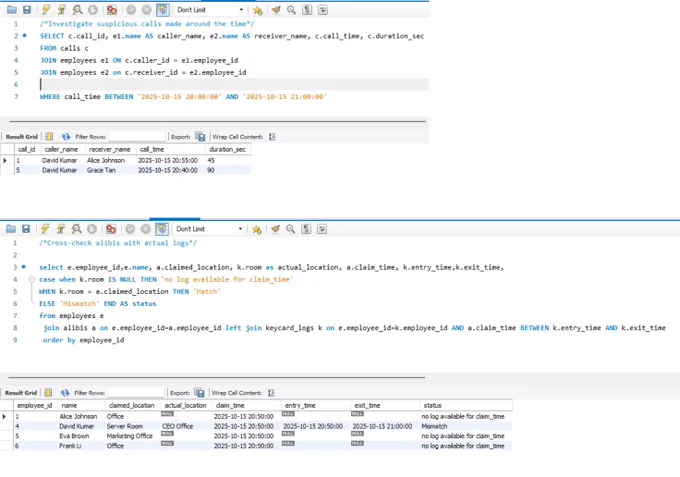Sort by claimed_location column header
Screen dimensions: 680x477
pyautogui.click(x=132, y=405)
